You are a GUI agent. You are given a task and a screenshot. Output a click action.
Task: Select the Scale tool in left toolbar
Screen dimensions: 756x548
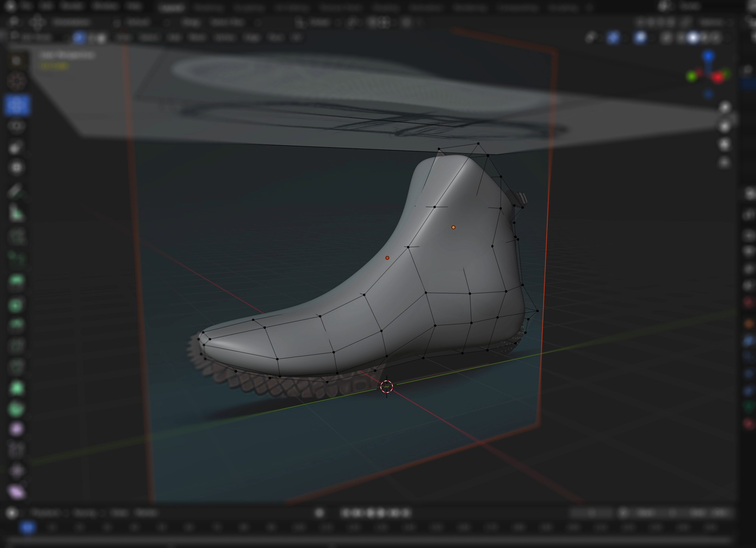pyautogui.click(x=16, y=147)
